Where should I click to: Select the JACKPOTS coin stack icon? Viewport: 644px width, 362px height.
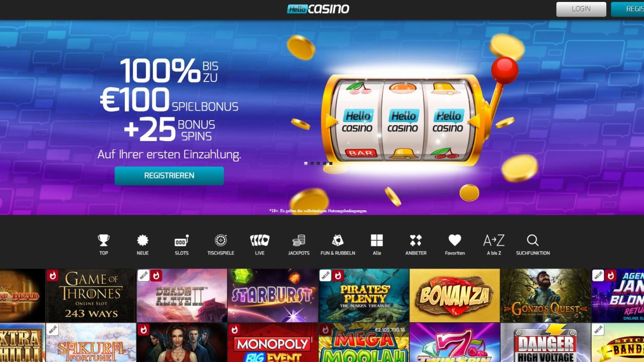[x=299, y=240]
